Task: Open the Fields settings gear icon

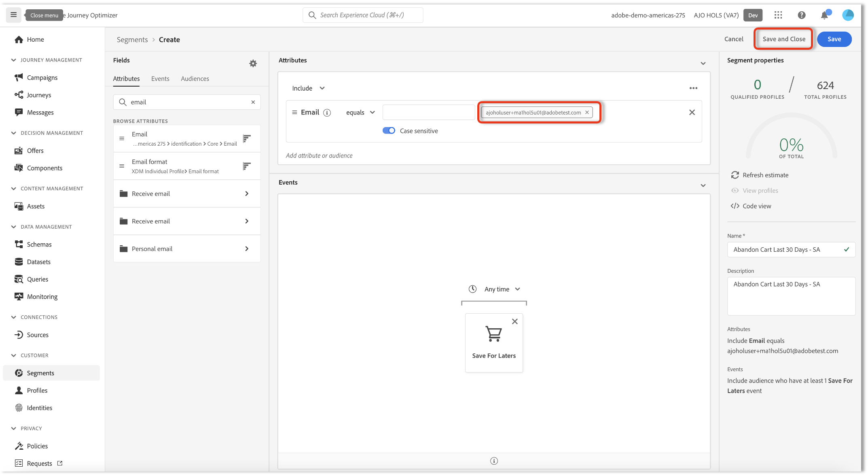Action: point(253,64)
